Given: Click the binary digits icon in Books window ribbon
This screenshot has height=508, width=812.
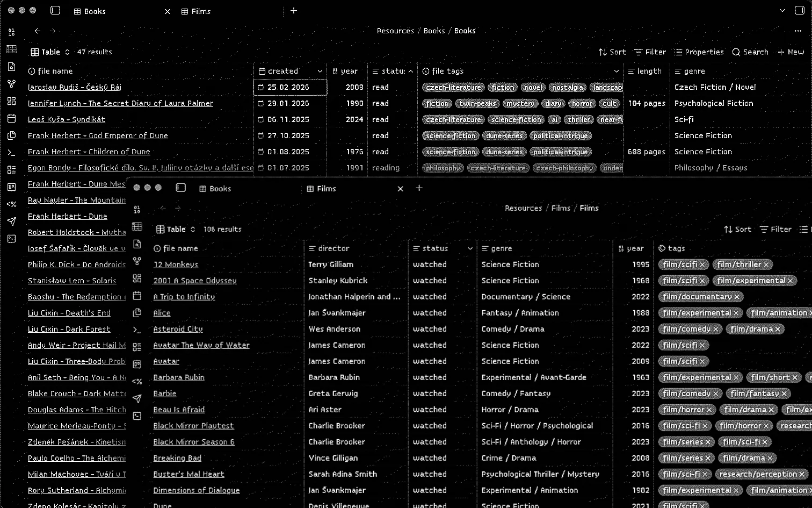Looking at the screenshot, I should (x=11, y=32).
